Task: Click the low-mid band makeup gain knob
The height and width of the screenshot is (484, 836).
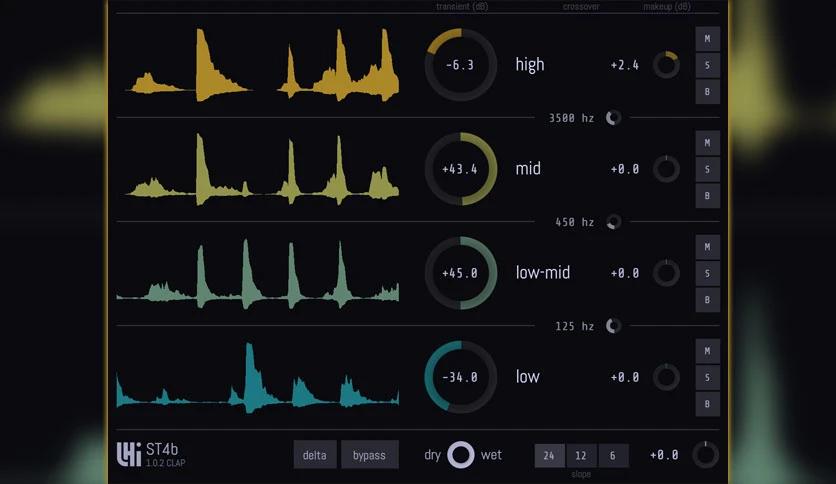Action: (x=666, y=273)
